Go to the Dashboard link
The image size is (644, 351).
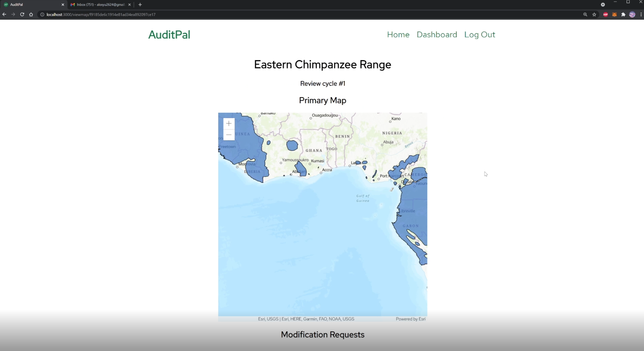point(437,35)
